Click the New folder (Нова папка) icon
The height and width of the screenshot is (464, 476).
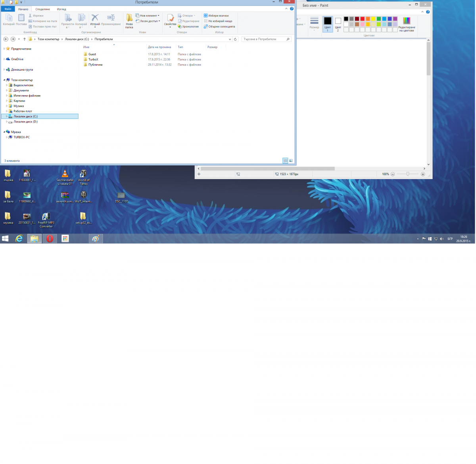pyautogui.click(x=129, y=21)
